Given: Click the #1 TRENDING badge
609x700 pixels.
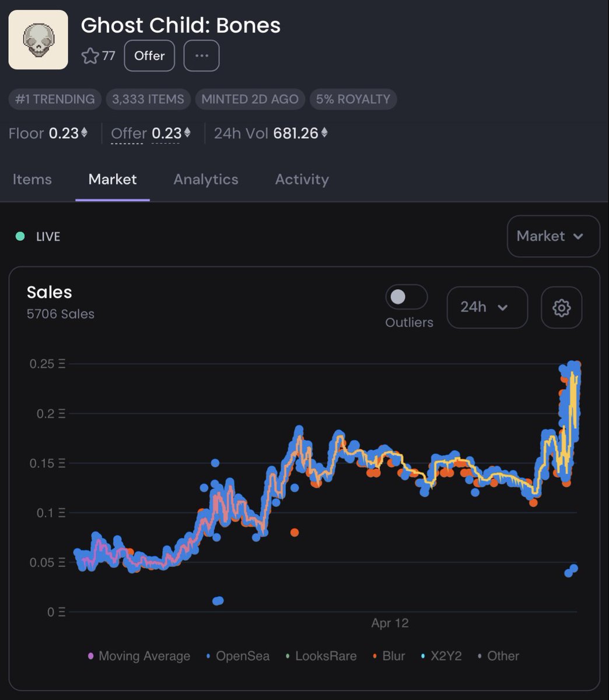Looking at the screenshot, I should coord(55,99).
